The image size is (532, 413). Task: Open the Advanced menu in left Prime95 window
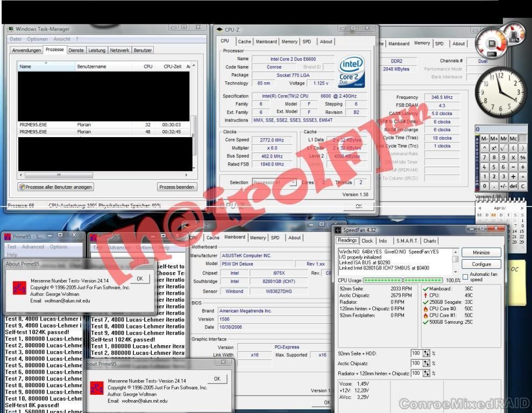33,247
